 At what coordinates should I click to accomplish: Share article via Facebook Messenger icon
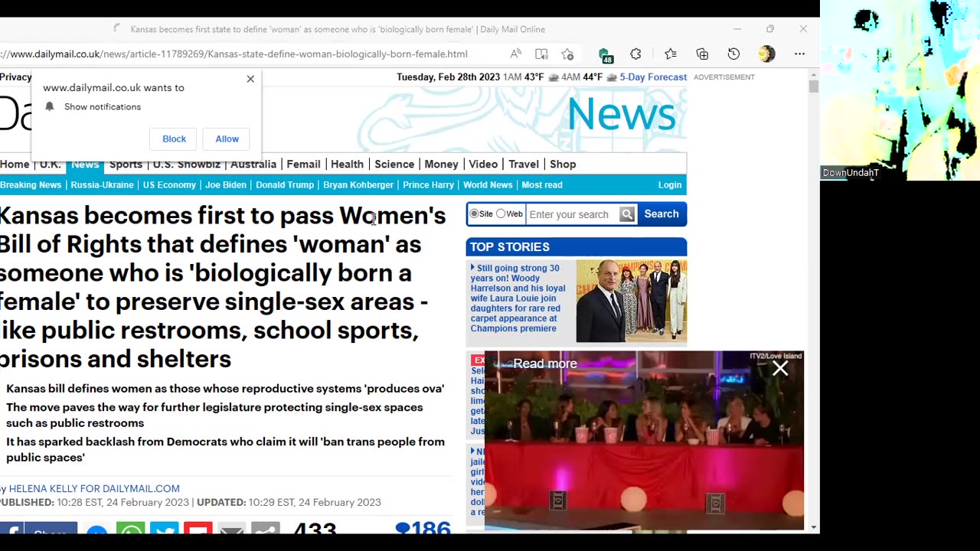[96, 530]
